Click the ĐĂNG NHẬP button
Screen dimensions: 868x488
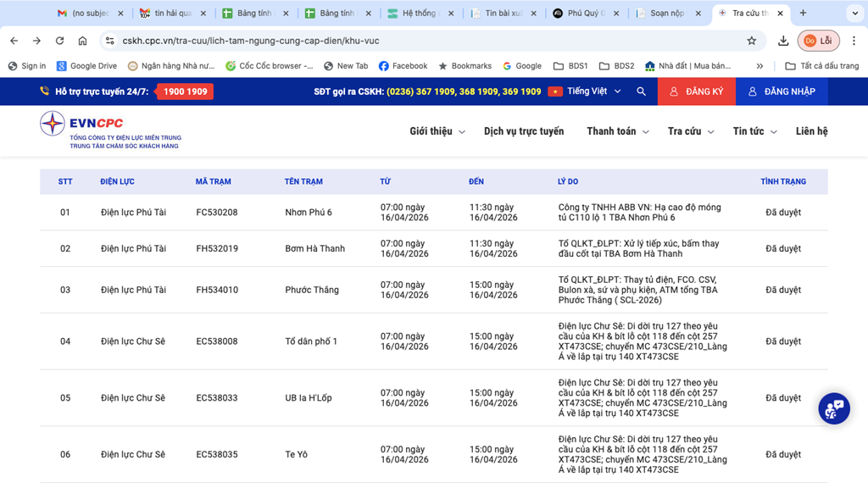click(781, 91)
